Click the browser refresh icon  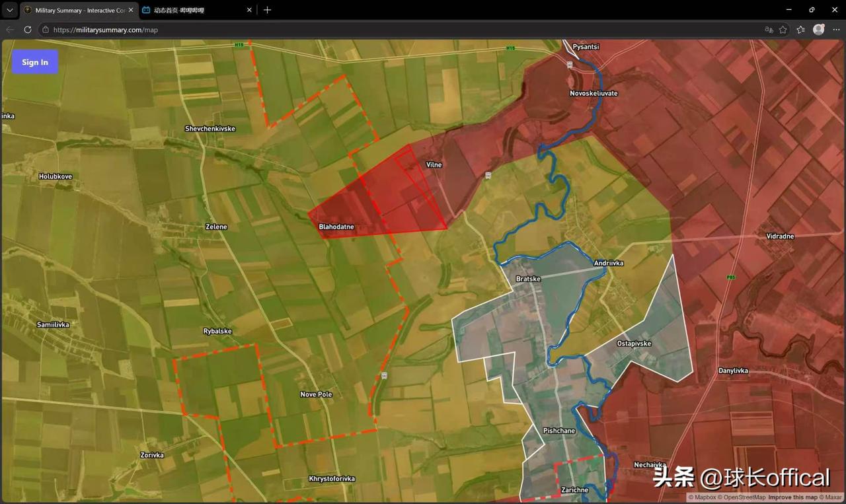click(28, 30)
